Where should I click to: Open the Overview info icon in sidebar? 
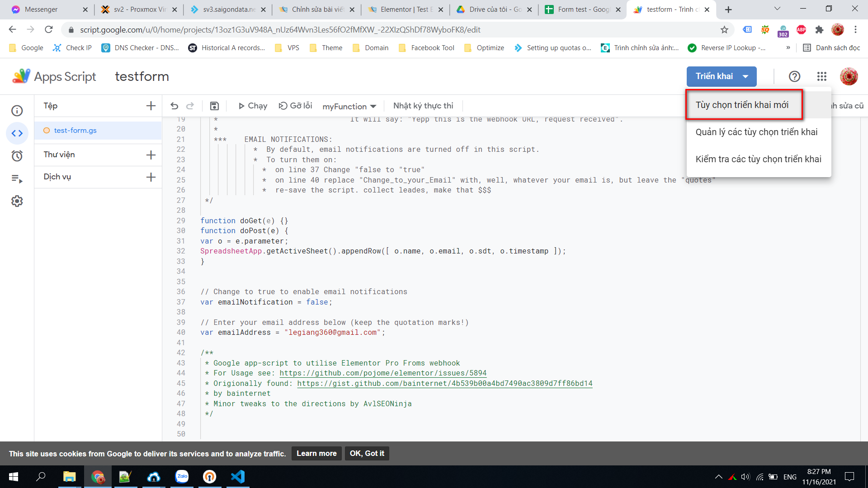[x=17, y=111]
